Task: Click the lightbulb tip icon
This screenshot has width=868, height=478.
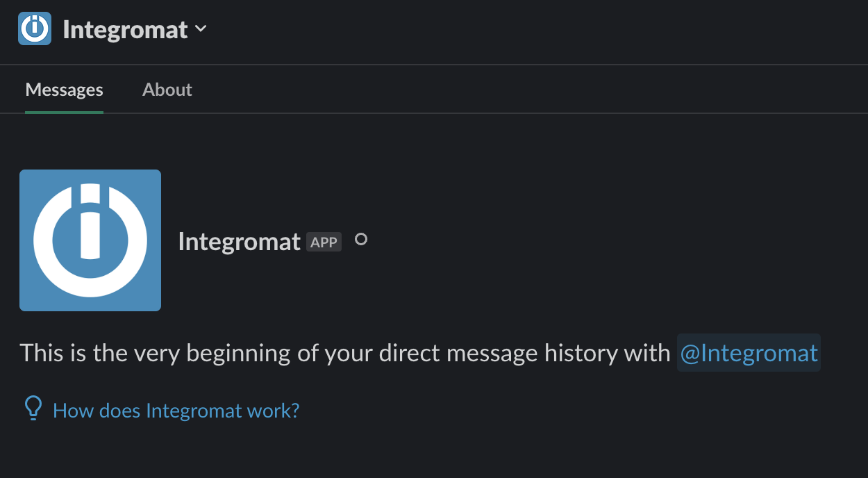Action: click(x=33, y=409)
